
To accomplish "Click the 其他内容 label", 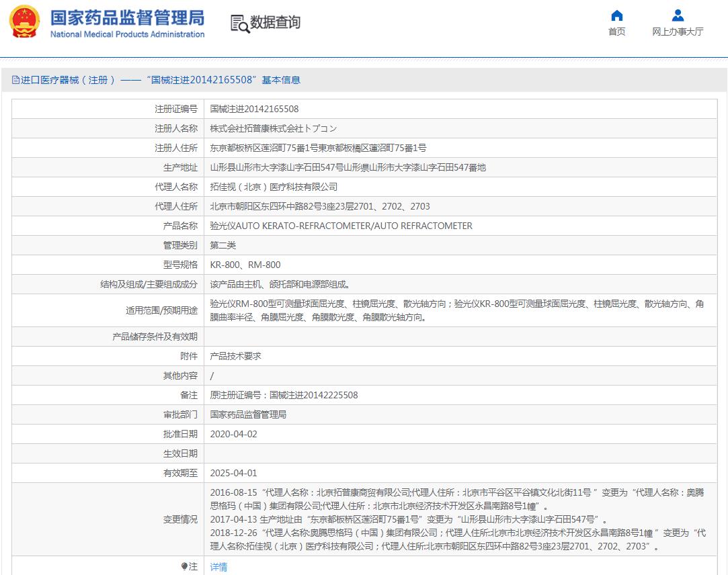I will (x=180, y=375).
